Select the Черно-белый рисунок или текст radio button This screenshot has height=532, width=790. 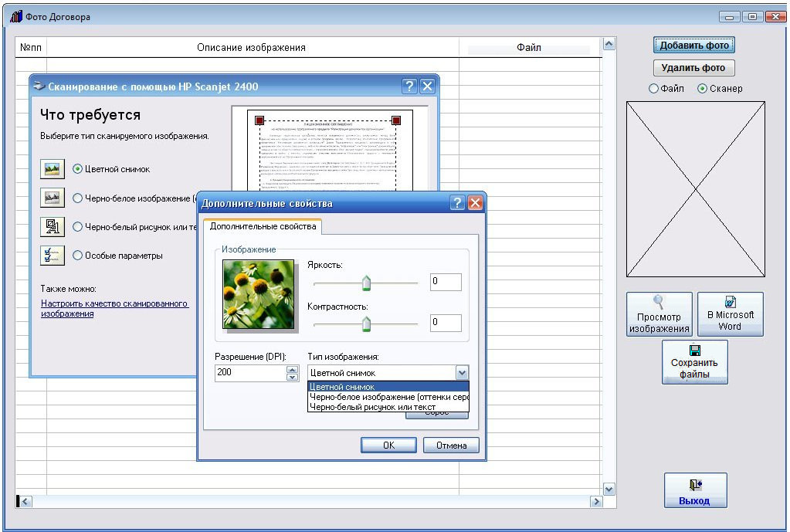(77, 227)
